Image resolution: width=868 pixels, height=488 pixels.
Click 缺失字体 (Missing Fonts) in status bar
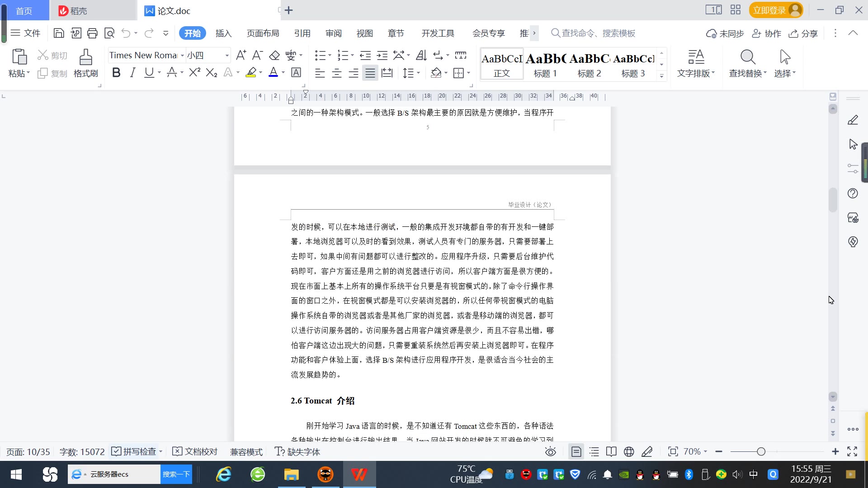297,451
